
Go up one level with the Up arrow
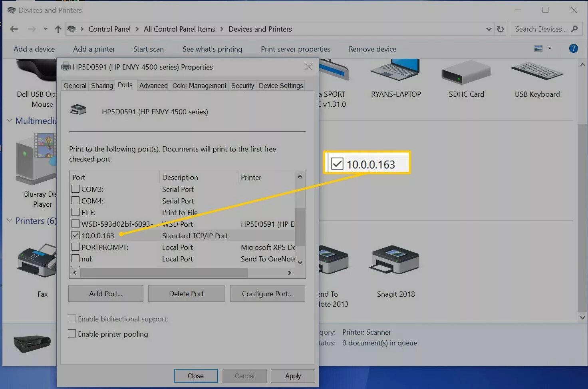[58, 29]
